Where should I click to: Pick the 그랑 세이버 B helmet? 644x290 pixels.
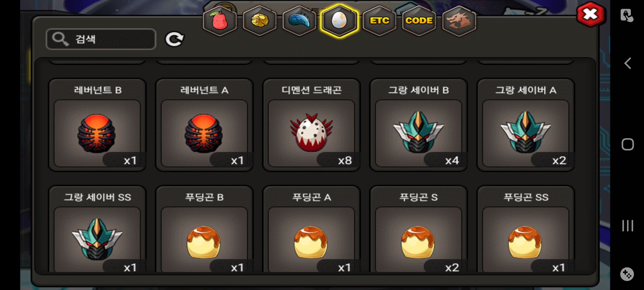pyautogui.click(x=418, y=125)
